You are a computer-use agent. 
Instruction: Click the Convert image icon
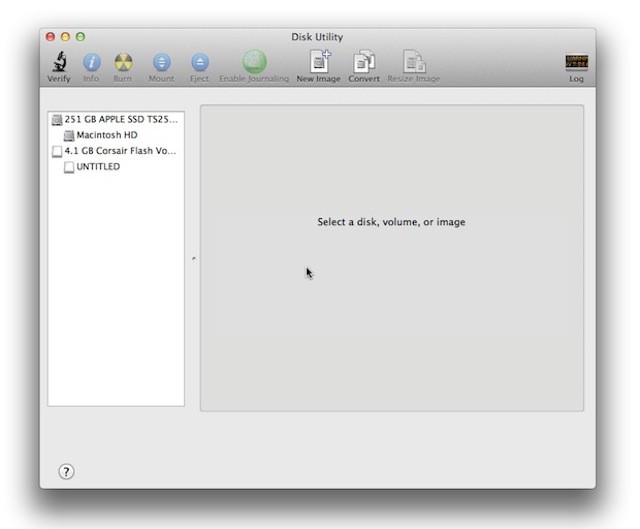364,62
